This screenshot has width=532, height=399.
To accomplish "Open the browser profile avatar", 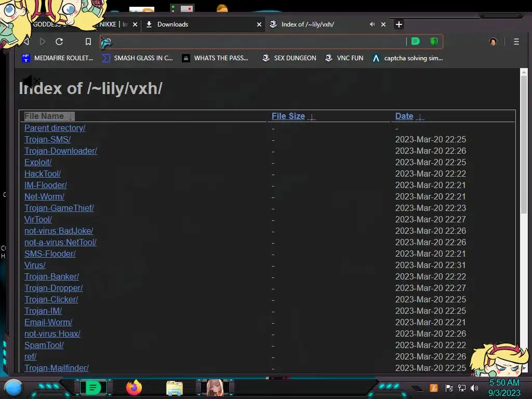I will (493, 42).
